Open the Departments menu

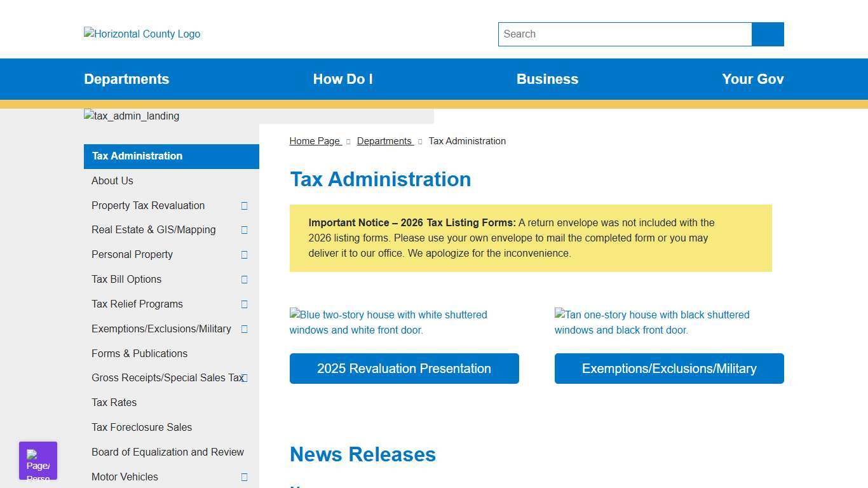click(126, 79)
